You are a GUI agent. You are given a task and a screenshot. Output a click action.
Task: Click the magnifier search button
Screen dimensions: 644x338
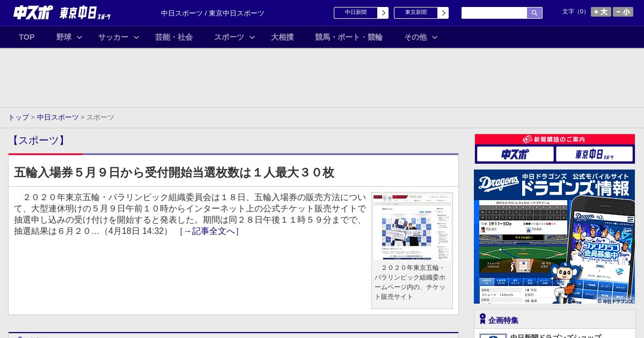coord(535,13)
